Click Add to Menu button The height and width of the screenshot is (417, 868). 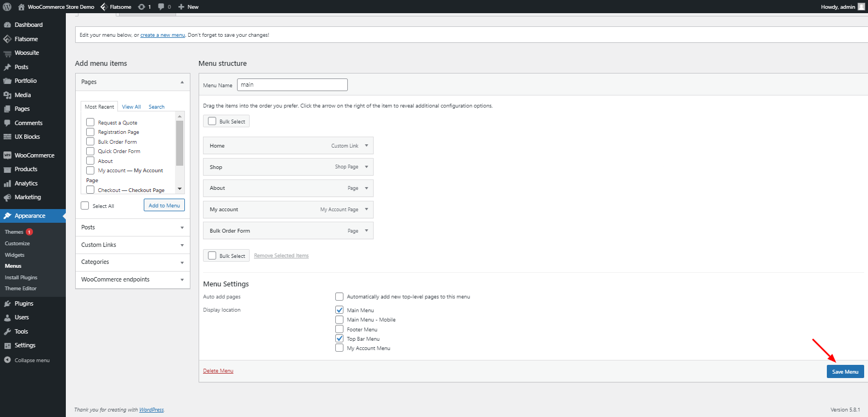pos(164,205)
